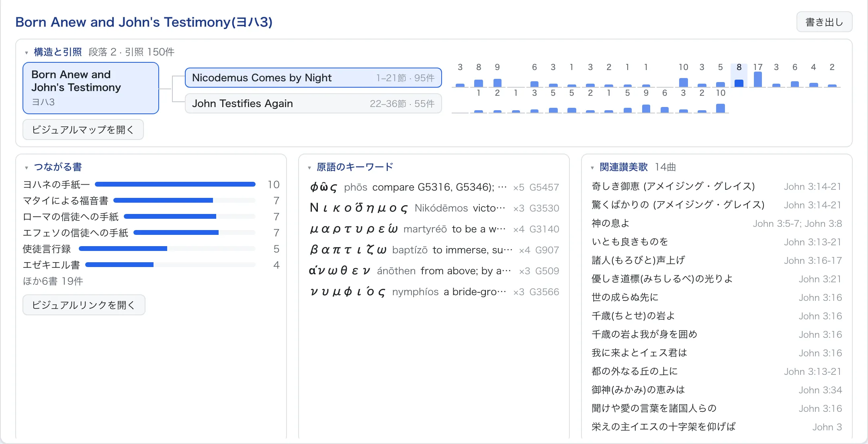Select エゼキエル書 linked book row
The image size is (868, 444).
point(151,265)
